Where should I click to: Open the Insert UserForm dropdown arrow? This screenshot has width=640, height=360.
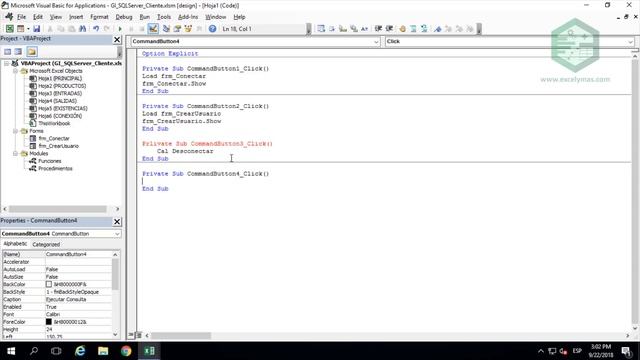28,29
